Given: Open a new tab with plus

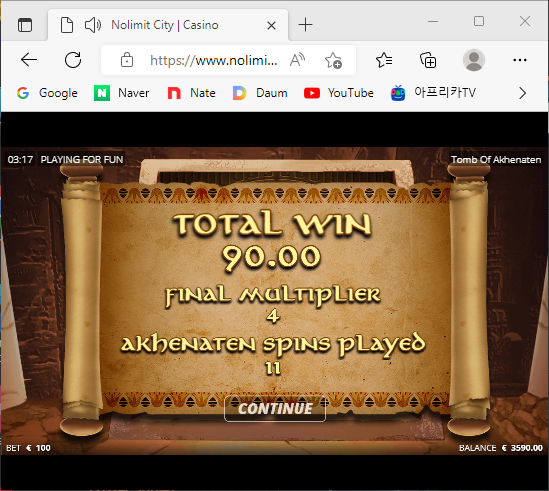Looking at the screenshot, I should 305,25.
